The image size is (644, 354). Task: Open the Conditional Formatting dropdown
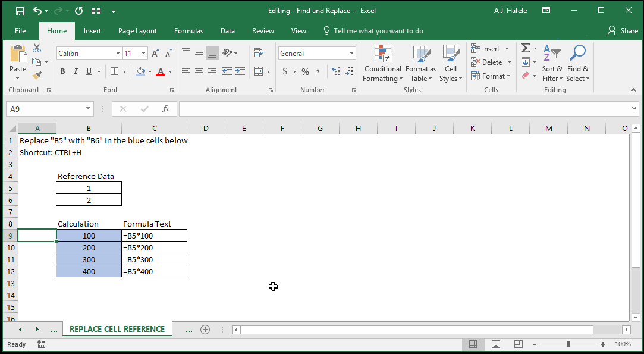382,64
